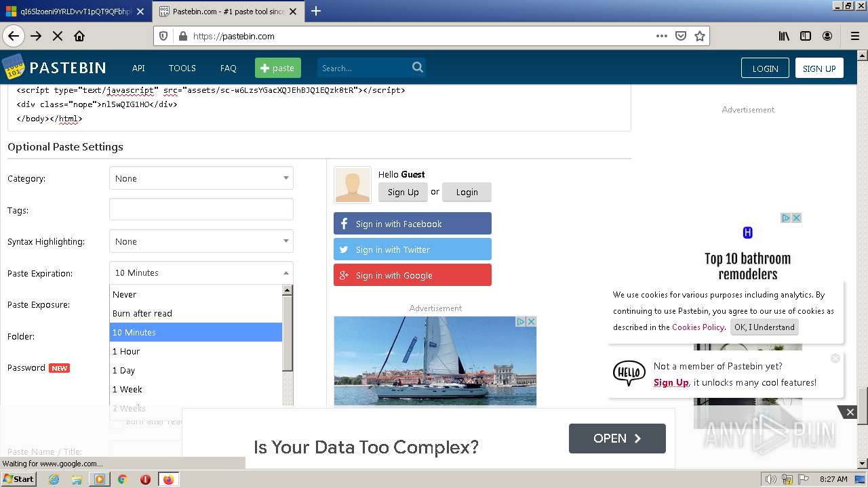
Task: Click Login button beside guest avatar
Action: point(467,192)
